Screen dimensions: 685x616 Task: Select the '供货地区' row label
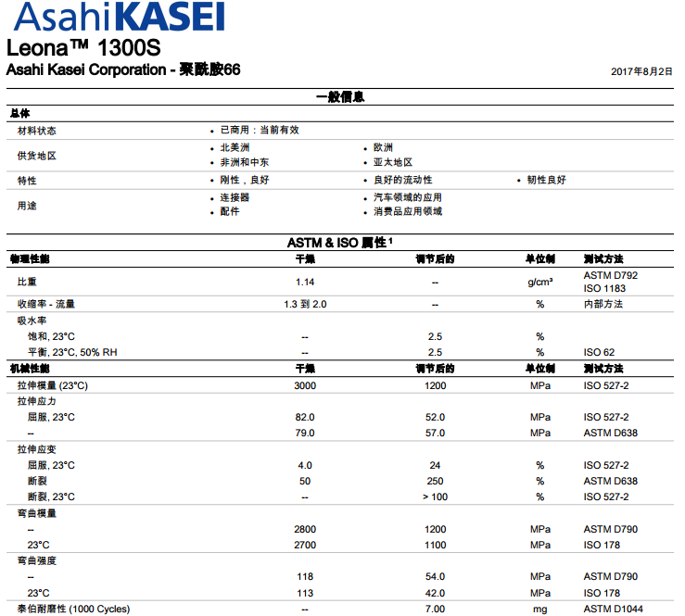point(37,156)
